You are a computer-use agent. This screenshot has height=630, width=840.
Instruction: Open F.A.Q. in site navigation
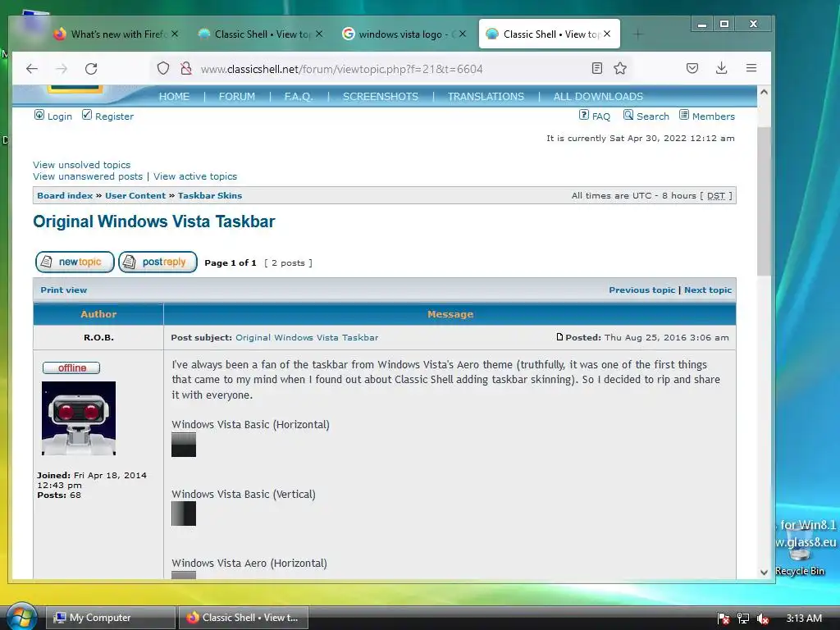pos(299,97)
